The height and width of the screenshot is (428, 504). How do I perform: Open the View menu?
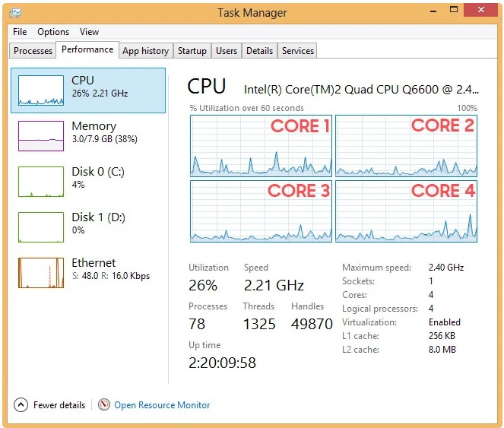click(90, 32)
